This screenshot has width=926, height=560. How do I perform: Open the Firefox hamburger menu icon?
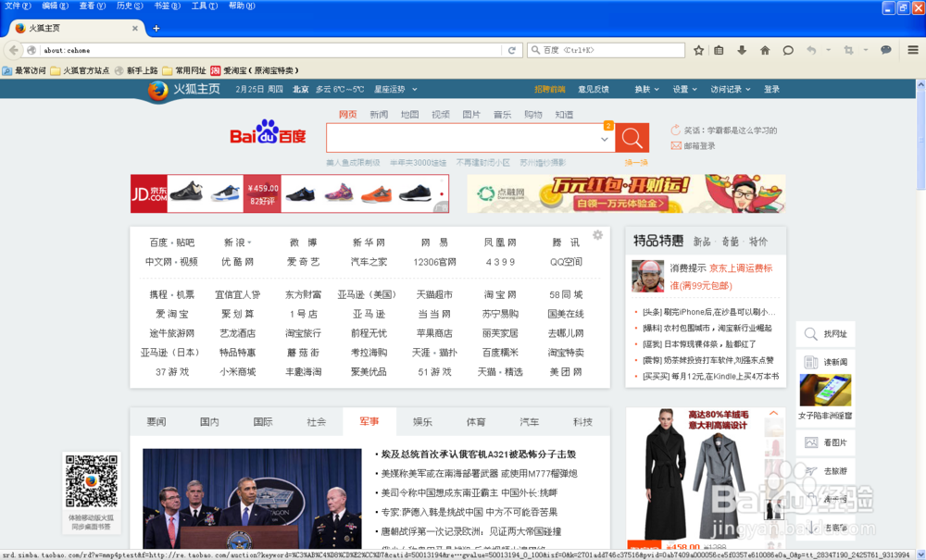(912, 51)
